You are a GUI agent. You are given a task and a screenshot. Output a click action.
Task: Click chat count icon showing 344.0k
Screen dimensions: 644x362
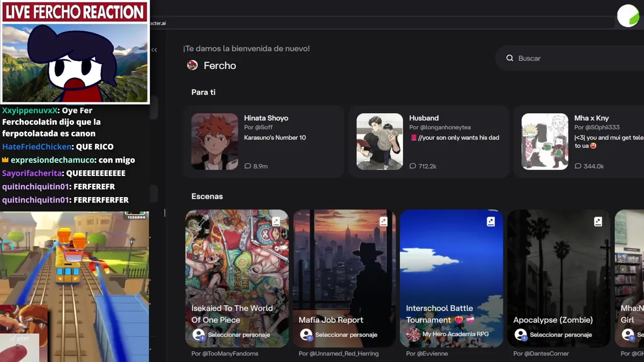click(x=578, y=166)
